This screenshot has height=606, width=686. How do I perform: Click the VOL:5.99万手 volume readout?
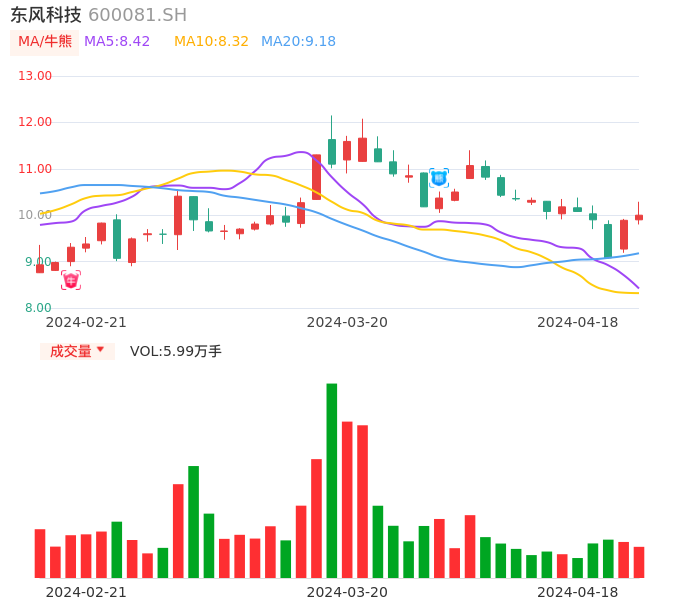(176, 351)
